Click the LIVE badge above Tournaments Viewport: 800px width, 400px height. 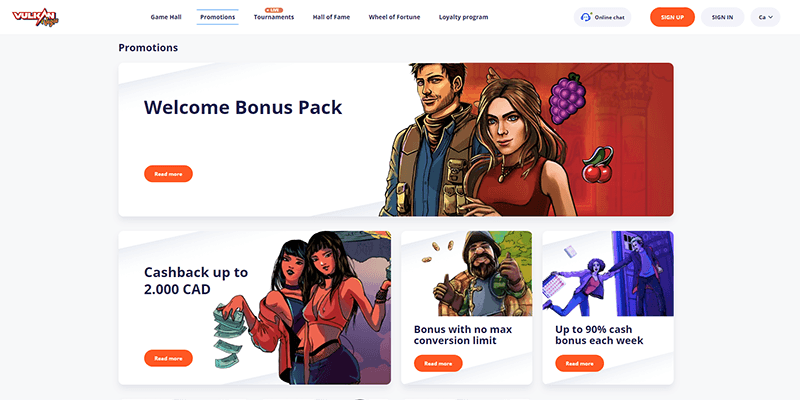tap(274, 10)
